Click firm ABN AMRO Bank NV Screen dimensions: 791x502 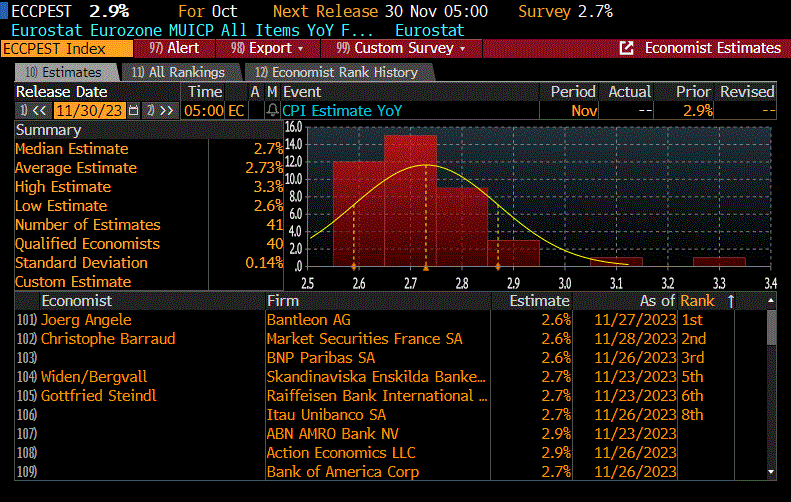[333, 434]
